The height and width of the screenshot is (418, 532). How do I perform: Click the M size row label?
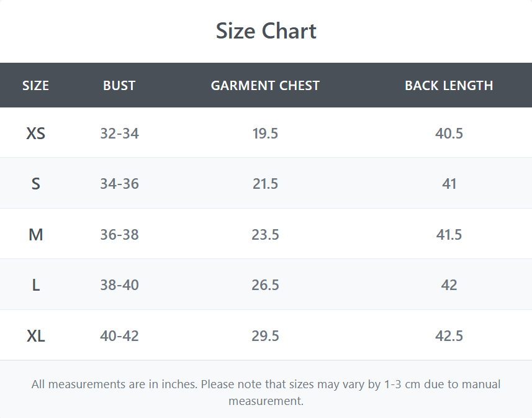tap(35, 235)
